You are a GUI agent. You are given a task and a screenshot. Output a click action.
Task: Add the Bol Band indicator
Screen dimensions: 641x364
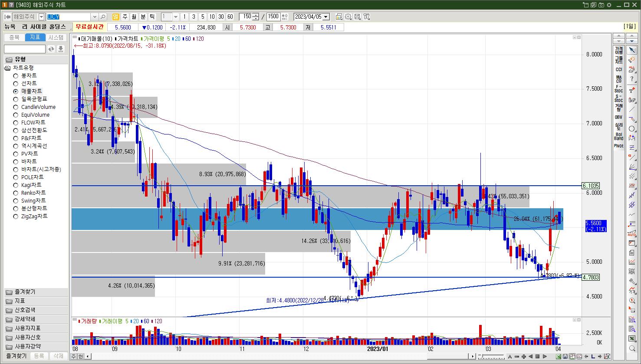(619, 136)
